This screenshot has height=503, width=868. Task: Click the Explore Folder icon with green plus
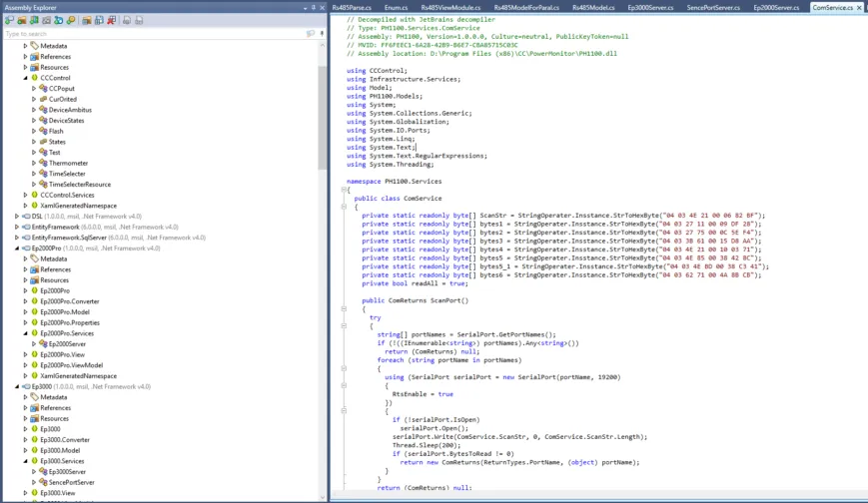[22, 21]
